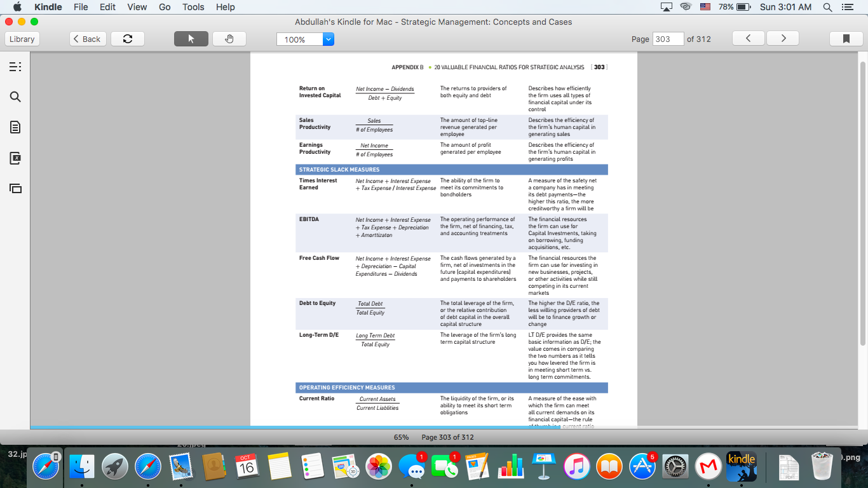The height and width of the screenshot is (488, 868).
Task: Open the AirPlay display menu icon
Action: click(667, 7)
